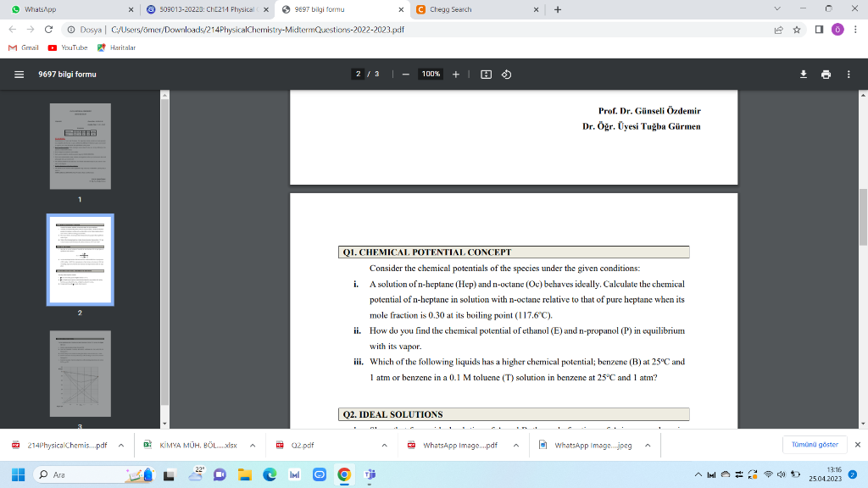Zoom in with the plus icon
The height and width of the screenshot is (488, 868).
coord(455,74)
